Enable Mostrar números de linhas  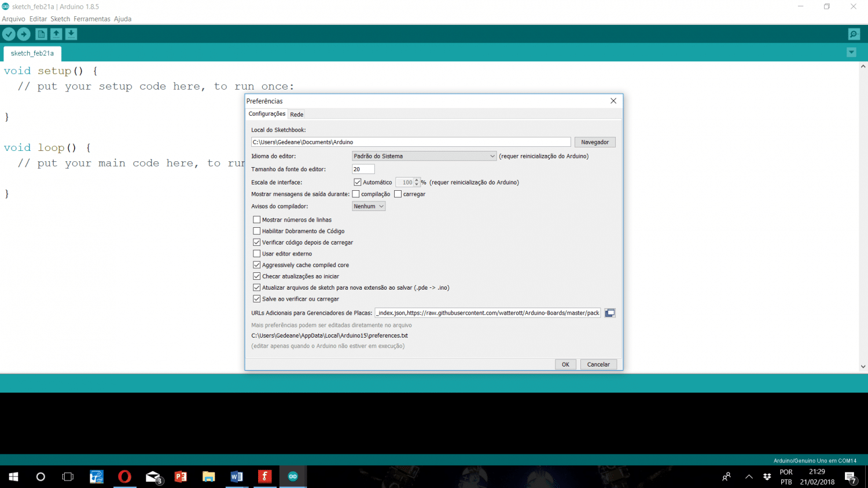click(257, 220)
